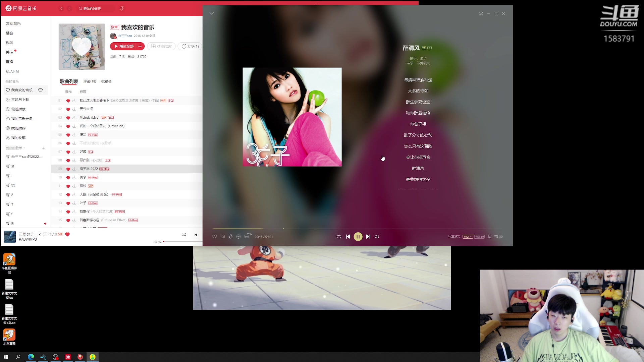Screen dimensions: 644x362
Task: Open HQ audio quality dropdown
Action: (x=468, y=237)
